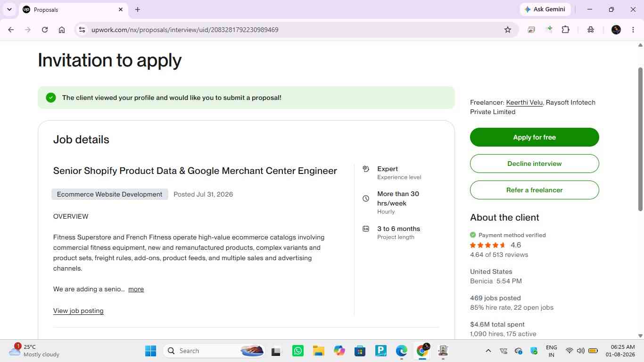Open Microsoft Edge from the taskbar
This screenshot has width=644, height=362.
click(x=402, y=351)
